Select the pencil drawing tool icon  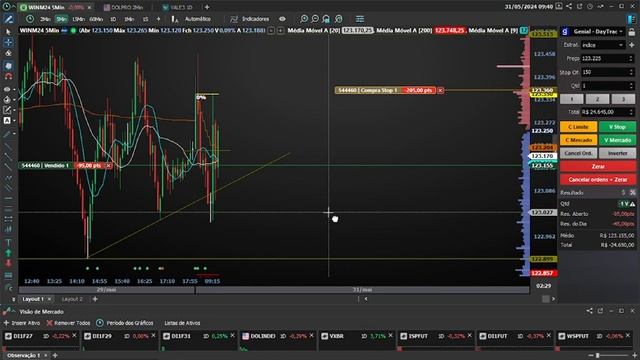point(8,19)
